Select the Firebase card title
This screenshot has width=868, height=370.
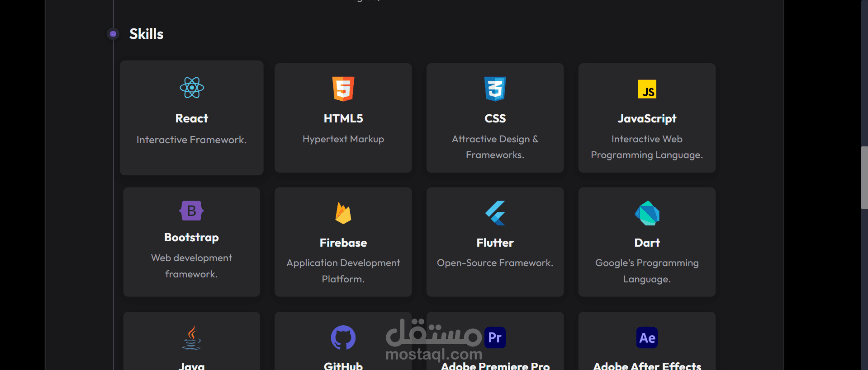pos(343,243)
